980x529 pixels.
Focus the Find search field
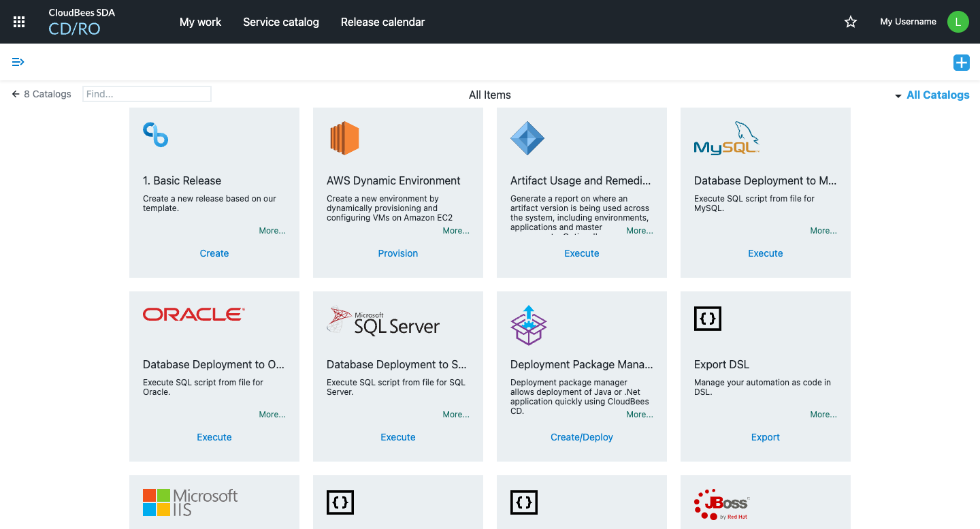pyautogui.click(x=147, y=94)
